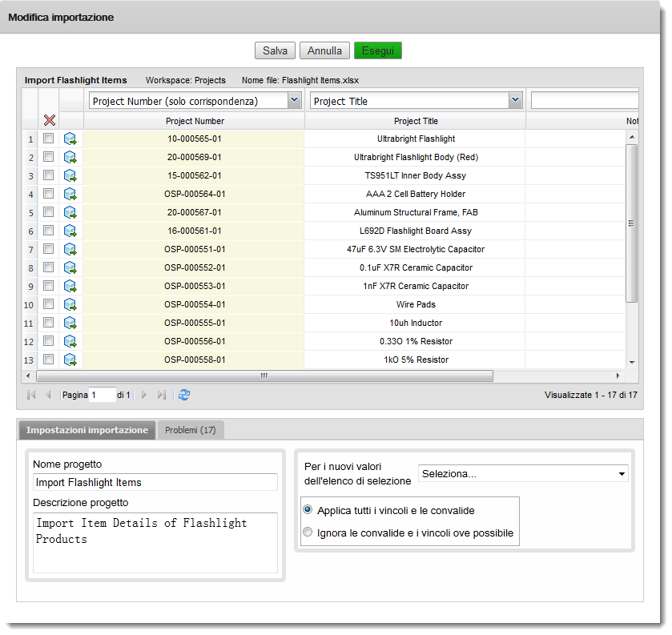Click the previous page navigation icon
The height and width of the screenshot is (635, 672).
coord(48,394)
